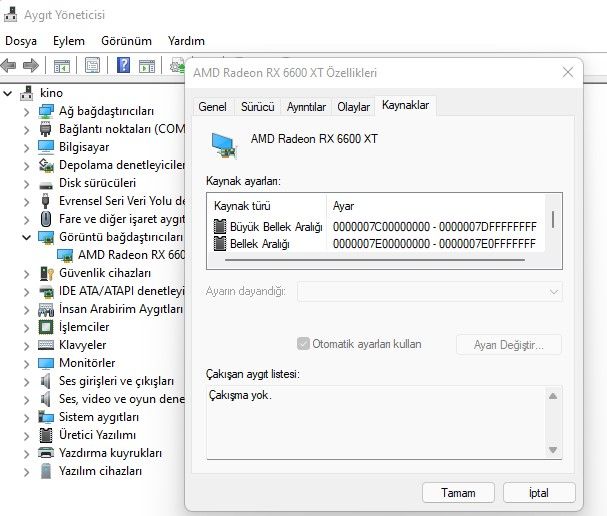Click the Properties toolbar icon
607x516 pixels.
point(93,65)
